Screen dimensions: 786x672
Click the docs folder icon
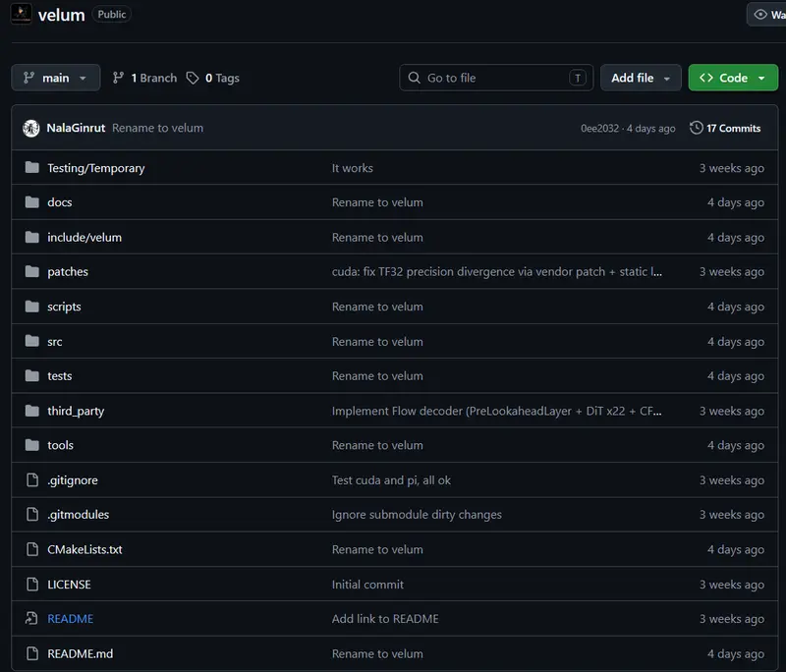[32, 202]
